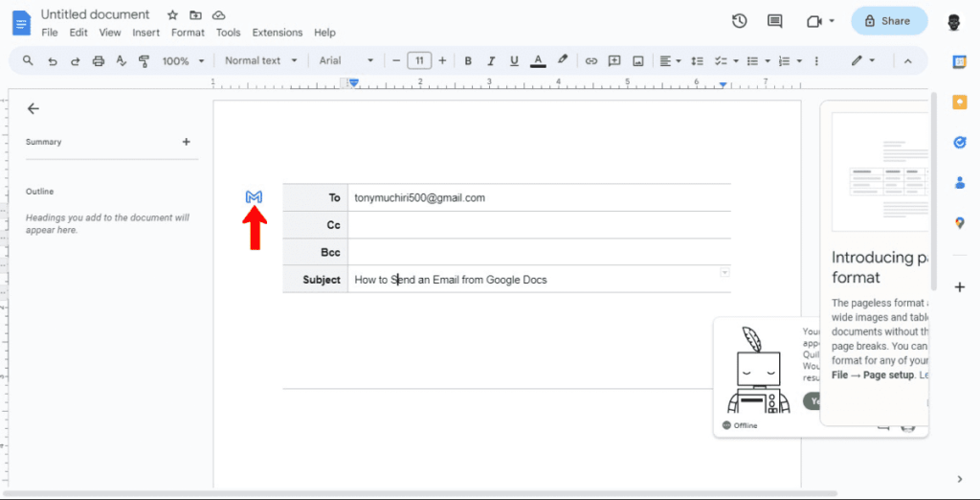Open line and paragraph spacing
The width and height of the screenshot is (980, 500).
click(698, 60)
